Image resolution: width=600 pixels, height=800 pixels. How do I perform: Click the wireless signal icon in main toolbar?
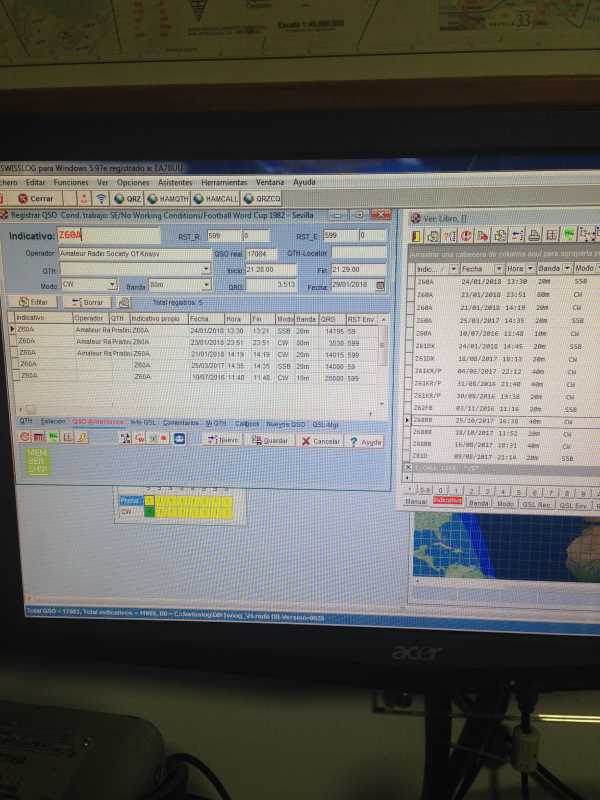(102, 198)
